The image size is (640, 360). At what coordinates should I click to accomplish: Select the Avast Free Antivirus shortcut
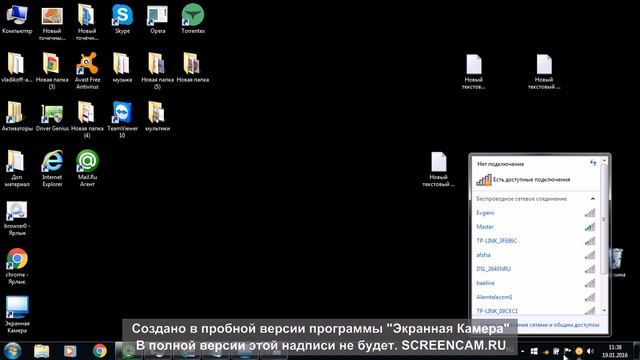87,71
